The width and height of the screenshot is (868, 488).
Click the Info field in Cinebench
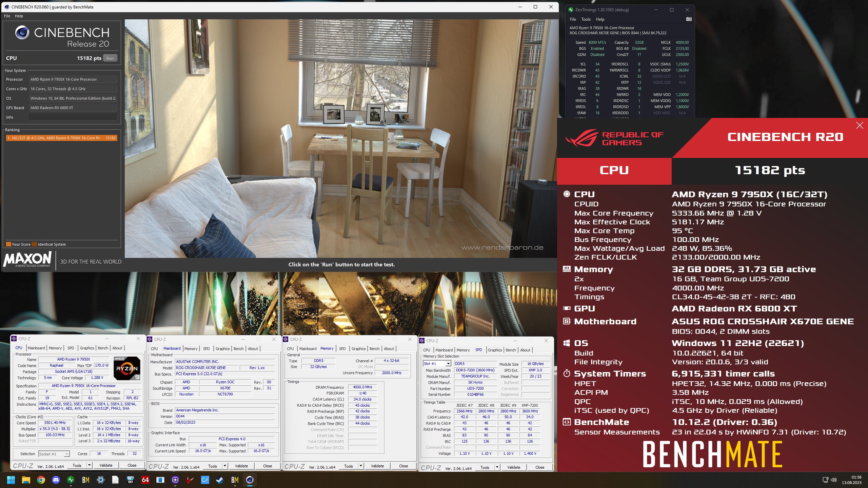(73, 117)
